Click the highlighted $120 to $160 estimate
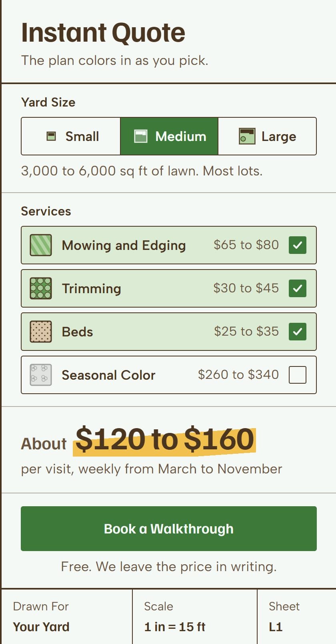This screenshot has width=336, height=644. (x=164, y=439)
